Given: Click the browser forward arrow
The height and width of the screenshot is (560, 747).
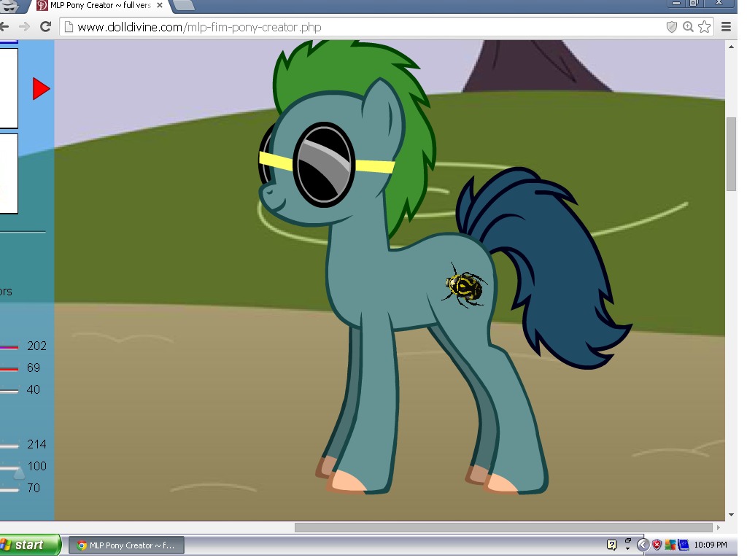Looking at the screenshot, I should (x=24, y=27).
